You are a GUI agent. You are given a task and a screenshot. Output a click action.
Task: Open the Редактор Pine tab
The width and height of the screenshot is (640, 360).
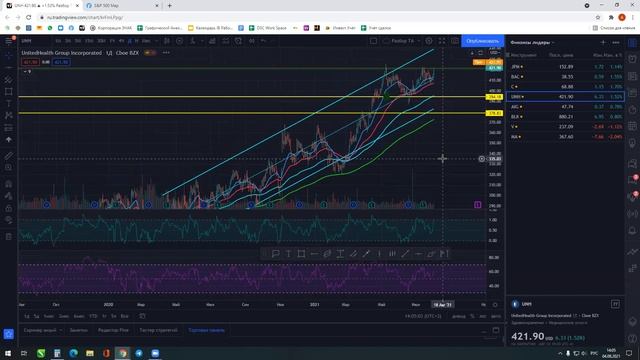[113, 330]
